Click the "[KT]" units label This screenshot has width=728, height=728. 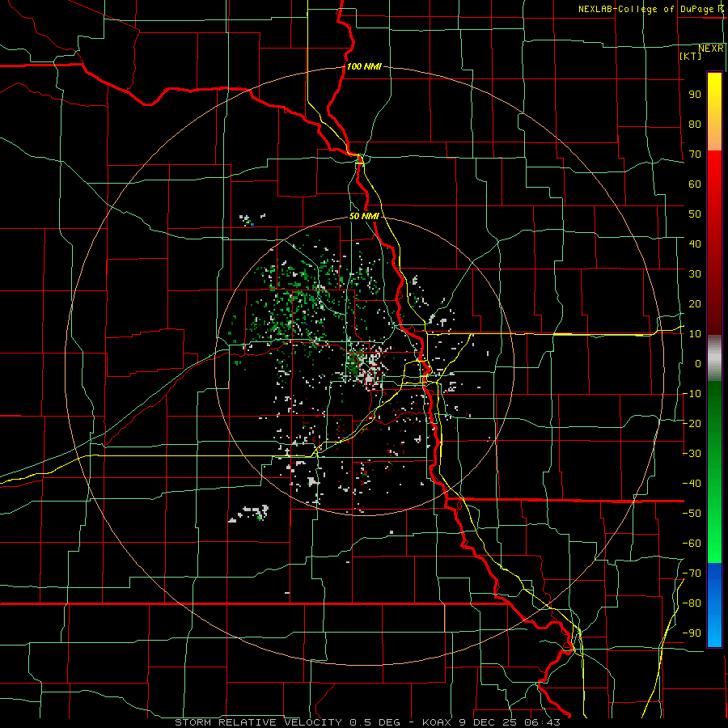coord(691,56)
